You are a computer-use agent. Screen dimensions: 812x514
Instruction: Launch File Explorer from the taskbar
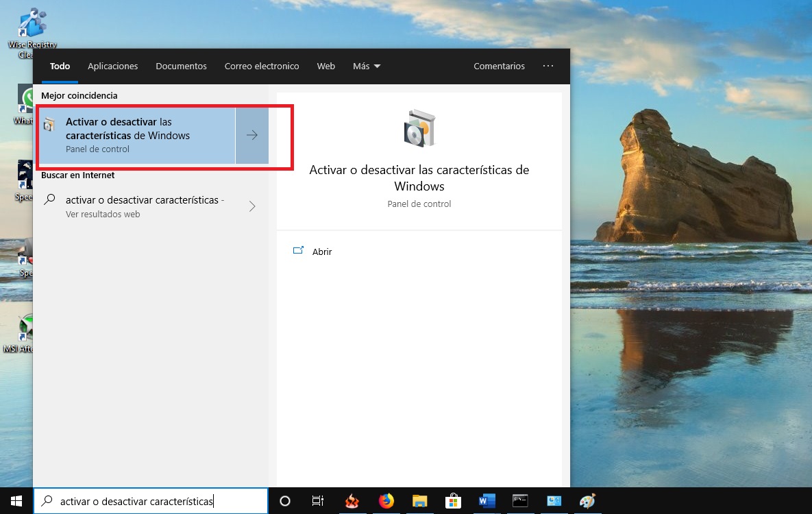coord(419,501)
